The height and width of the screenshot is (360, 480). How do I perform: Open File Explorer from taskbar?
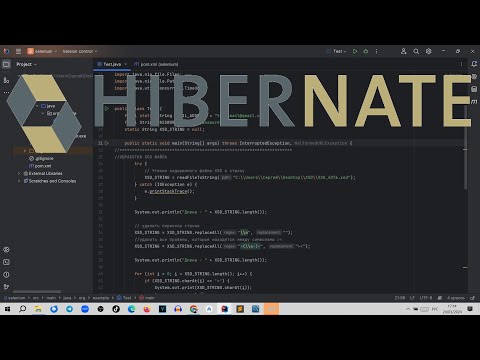pos(38,309)
